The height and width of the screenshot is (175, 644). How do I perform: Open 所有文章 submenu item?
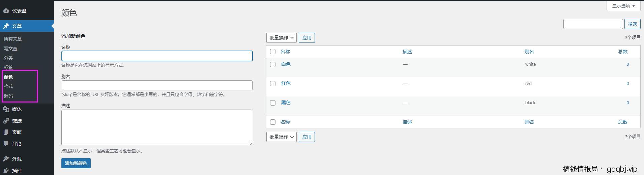[13, 39]
